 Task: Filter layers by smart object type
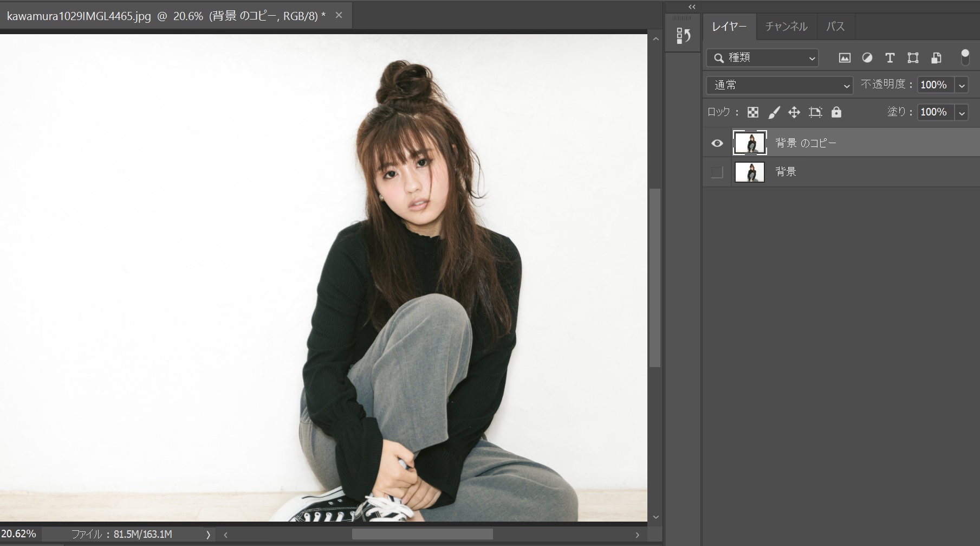click(x=936, y=58)
